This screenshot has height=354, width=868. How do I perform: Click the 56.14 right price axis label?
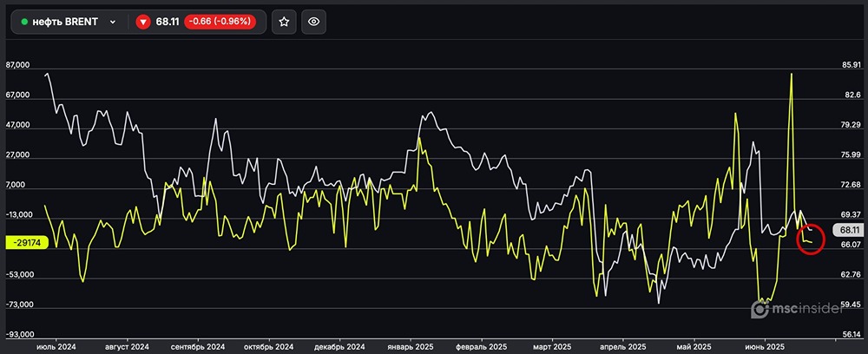click(851, 334)
